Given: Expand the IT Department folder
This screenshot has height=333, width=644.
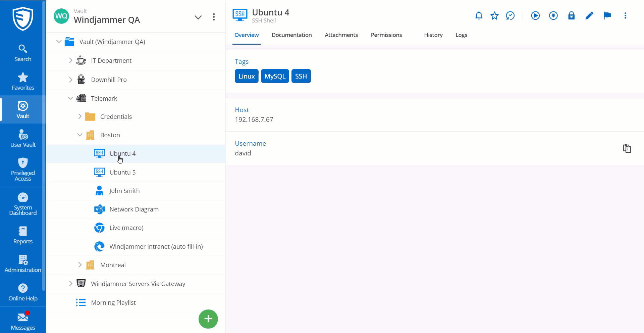Looking at the screenshot, I should (70, 60).
